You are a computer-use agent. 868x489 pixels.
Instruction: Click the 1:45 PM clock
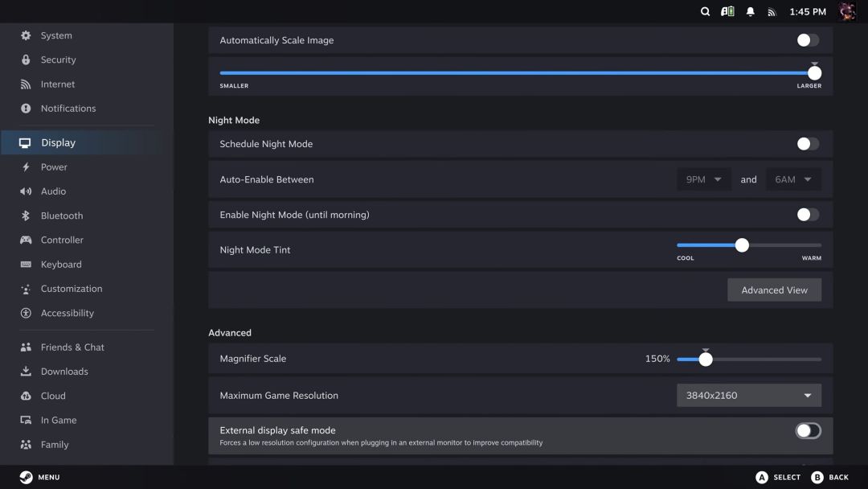(x=808, y=11)
